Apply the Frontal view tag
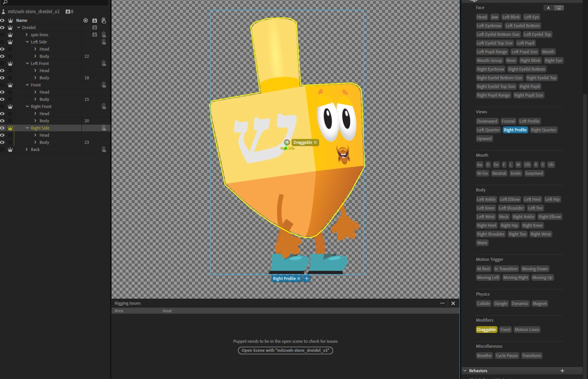 [x=508, y=121]
